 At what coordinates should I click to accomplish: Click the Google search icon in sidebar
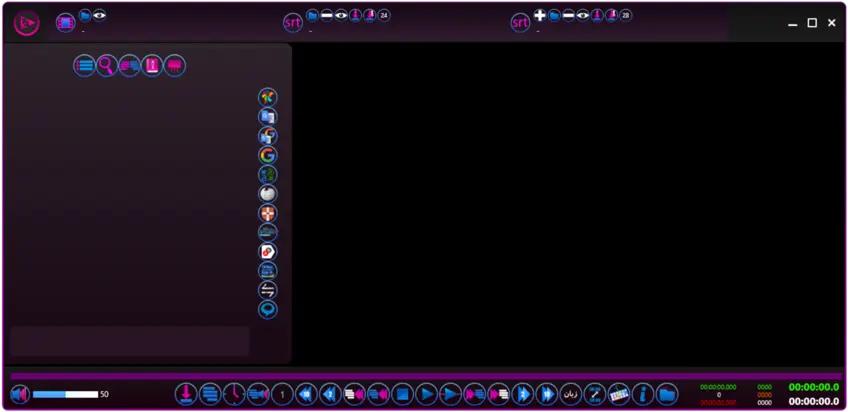coord(267,155)
